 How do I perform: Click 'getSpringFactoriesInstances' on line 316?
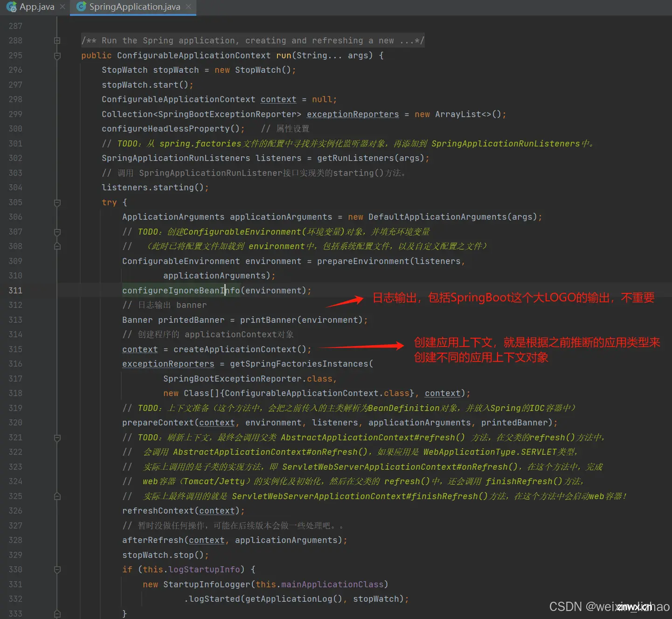click(x=299, y=364)
